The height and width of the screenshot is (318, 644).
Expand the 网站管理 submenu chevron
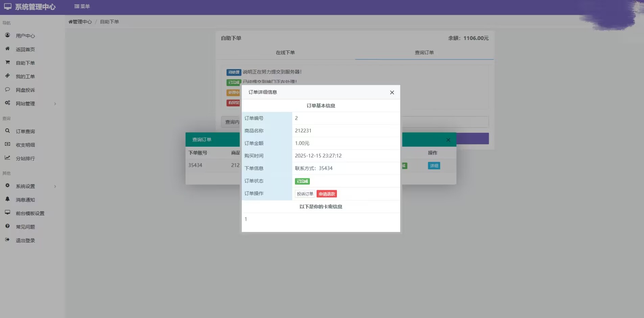pos(55,104)
